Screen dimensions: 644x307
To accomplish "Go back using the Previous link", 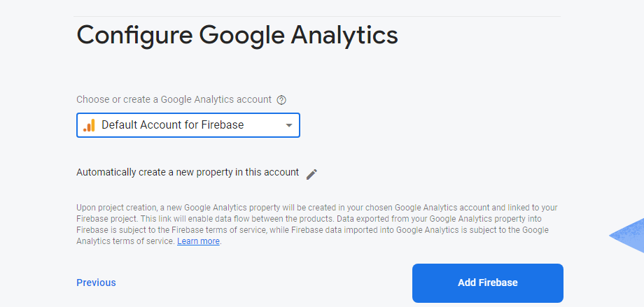I will click(x=96, y=283).
